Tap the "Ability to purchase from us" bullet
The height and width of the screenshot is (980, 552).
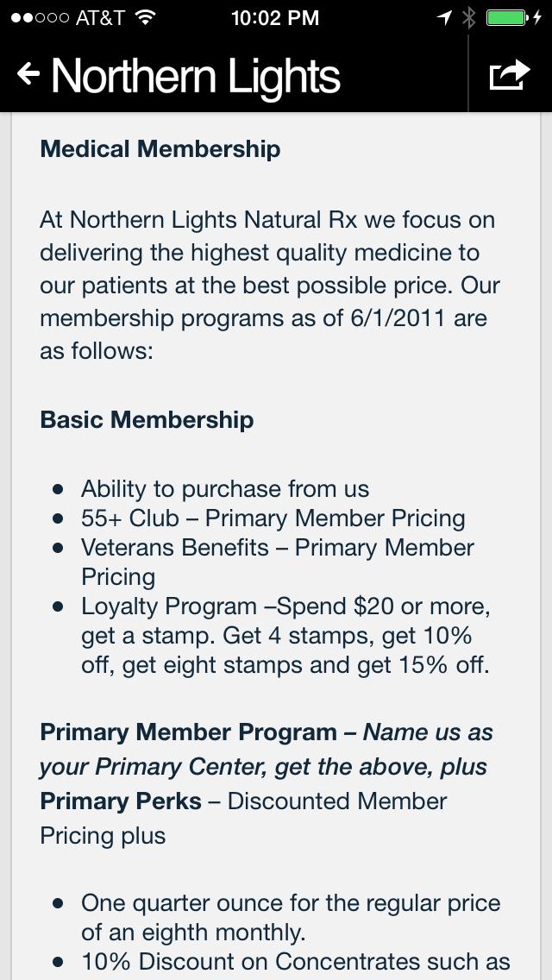224,489
